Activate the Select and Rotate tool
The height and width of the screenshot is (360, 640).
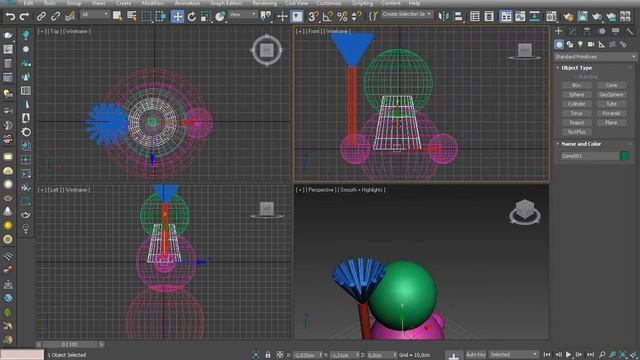pos(192,16)
